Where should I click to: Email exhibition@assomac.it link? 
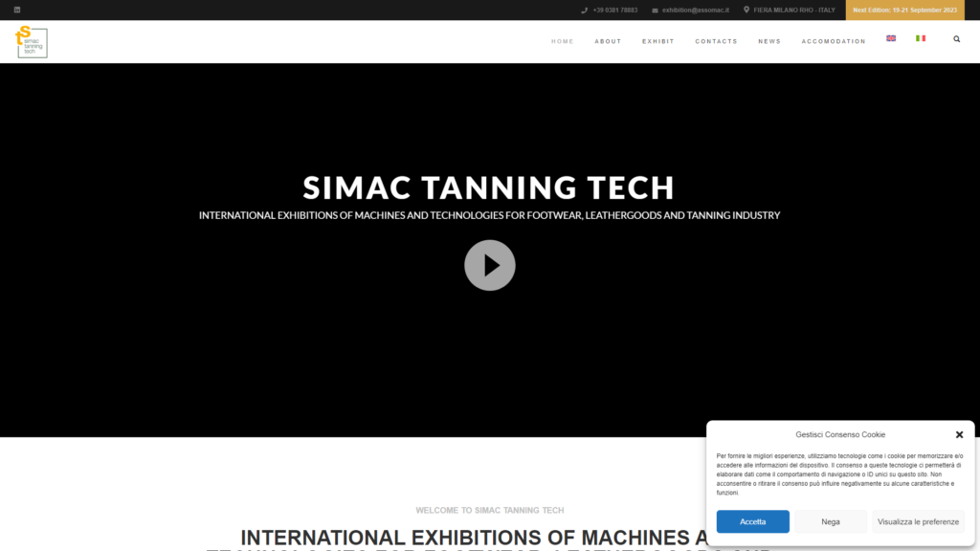696,10
